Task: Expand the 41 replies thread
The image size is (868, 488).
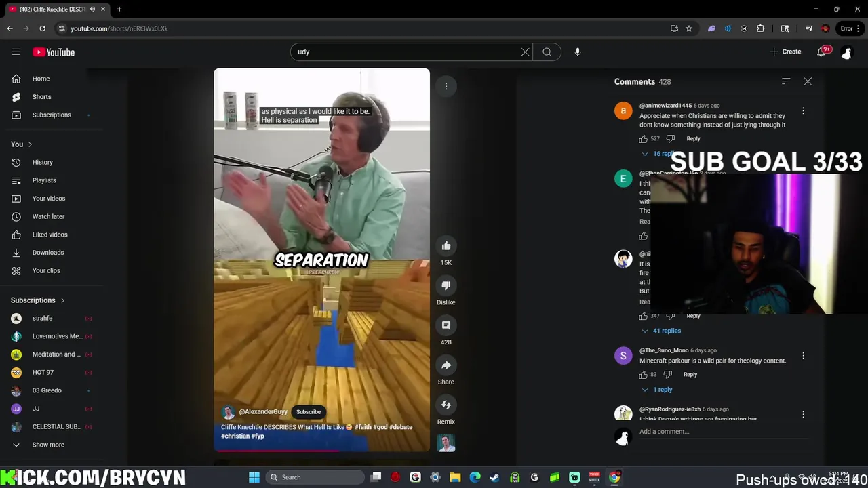Action: pyautogui.click(x=661, y=331)
